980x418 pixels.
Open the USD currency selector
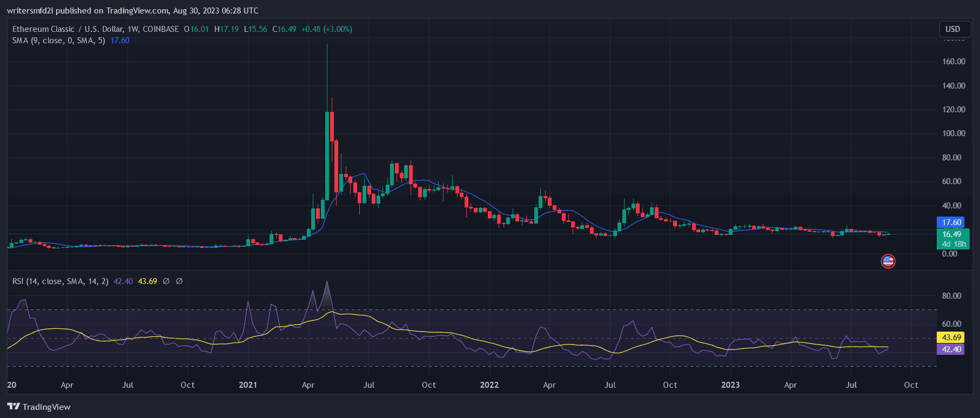[952, 29]
